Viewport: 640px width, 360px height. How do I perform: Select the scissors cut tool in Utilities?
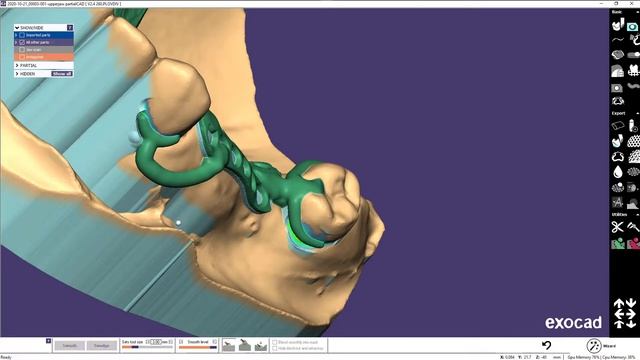point(618,227)
